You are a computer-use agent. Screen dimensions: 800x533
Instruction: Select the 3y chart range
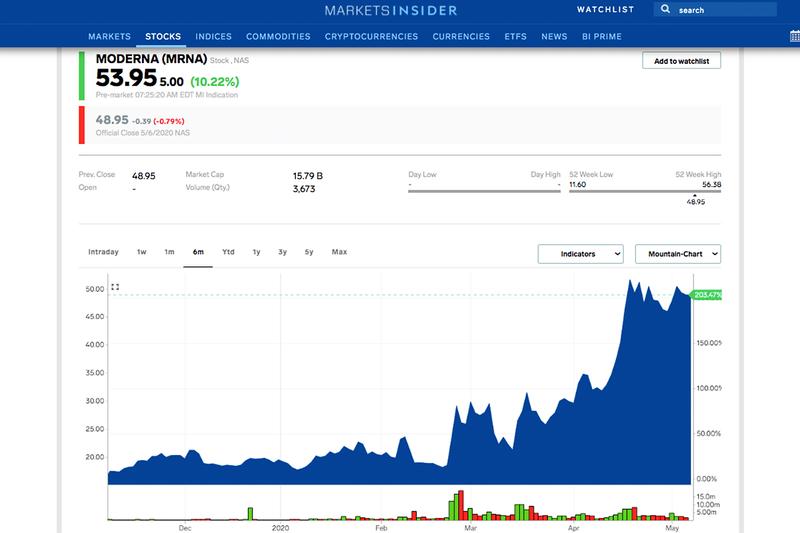click(x=282, y=252)
